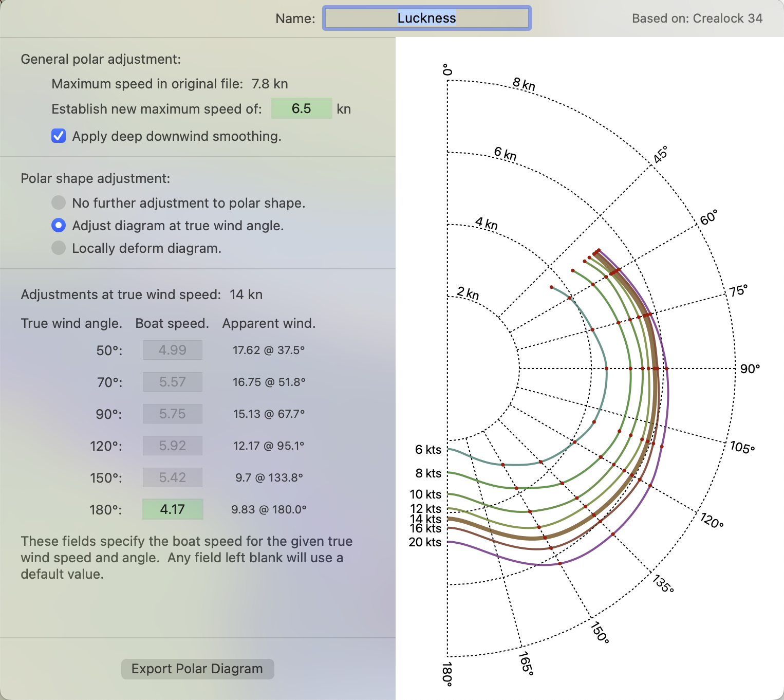Click the 7.8 kn original maximum speed value
The width and height of the screenshot is (784, 700).
click(x=270, y=84)
